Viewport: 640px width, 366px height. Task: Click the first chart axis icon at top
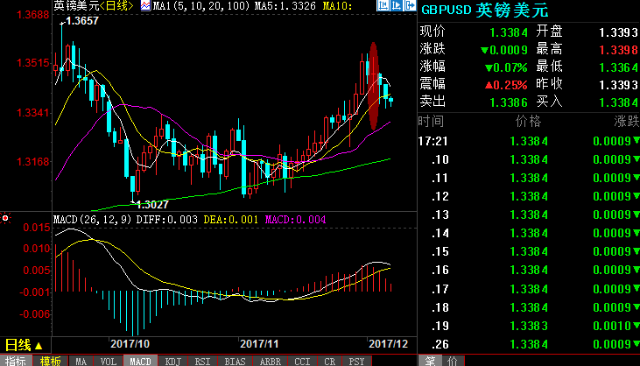pos(382,5)
